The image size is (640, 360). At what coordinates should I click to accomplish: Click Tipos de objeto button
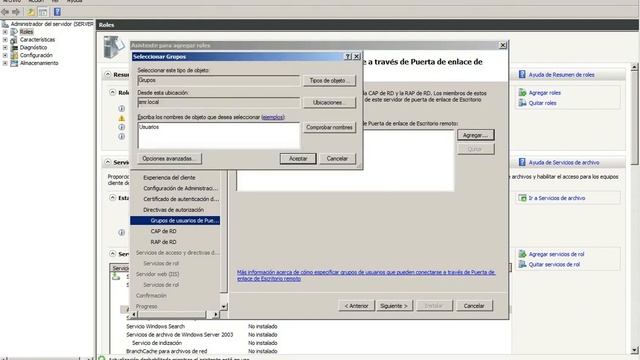pyautogui.click(x=329, y=80)
